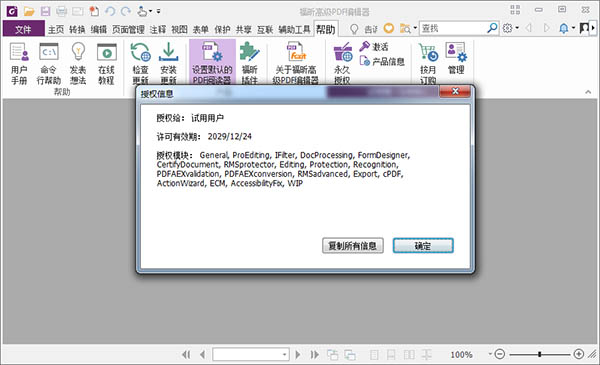Click zoom out minus button
The height and width of the screenshot is (365, 600).
click(x=500, y=354)
